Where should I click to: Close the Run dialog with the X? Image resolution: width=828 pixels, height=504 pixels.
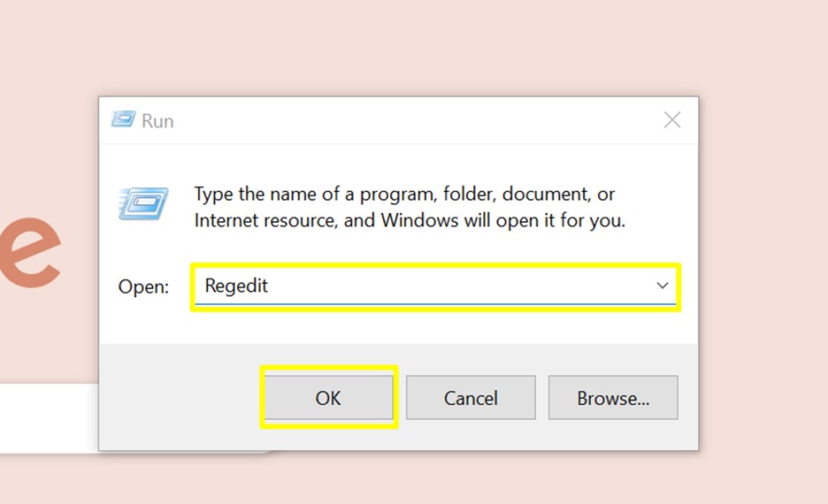point(672,120)
